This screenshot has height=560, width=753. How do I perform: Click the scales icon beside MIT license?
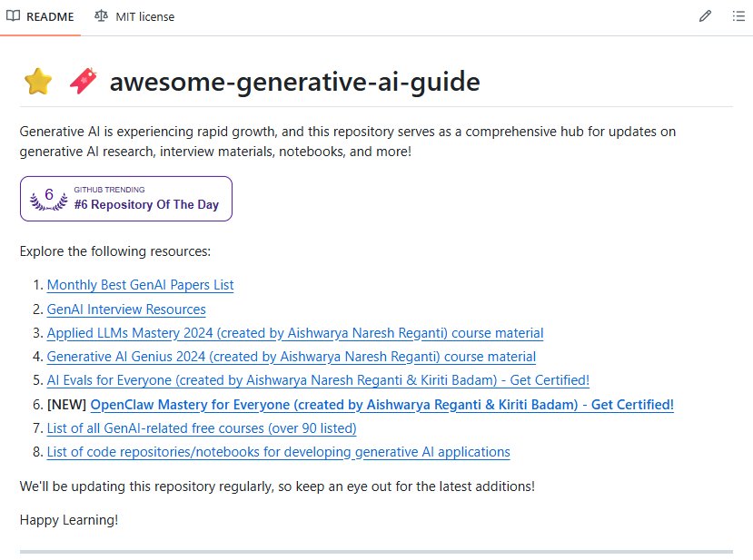[101, 15]
